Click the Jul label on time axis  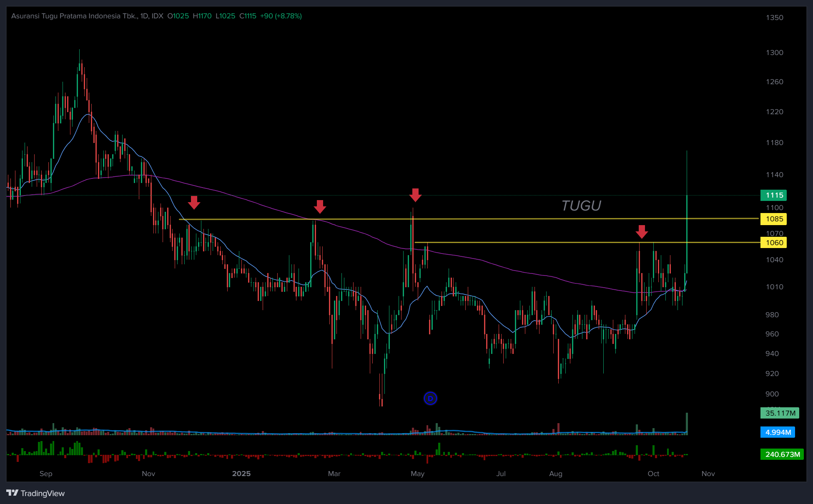coord(501,474)
